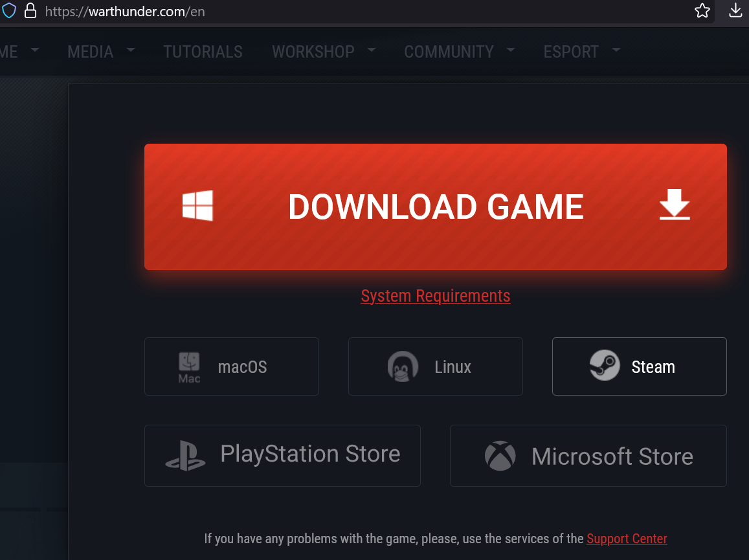Open the System Requirements link
Screen dimensions: 749x560
[x=436, y=296]
